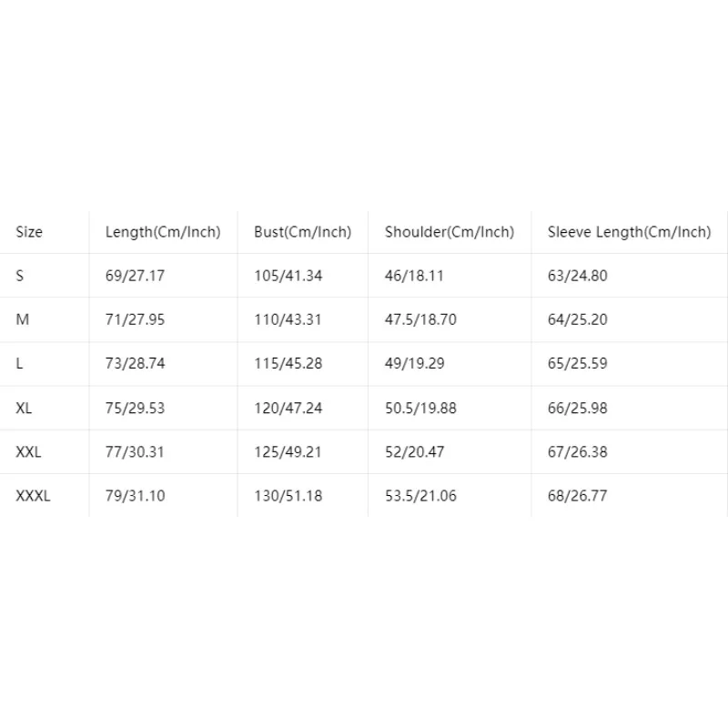The image size is (728, 728).
Task: Click the 79/31.10 length cell
Action: [135, 496]
